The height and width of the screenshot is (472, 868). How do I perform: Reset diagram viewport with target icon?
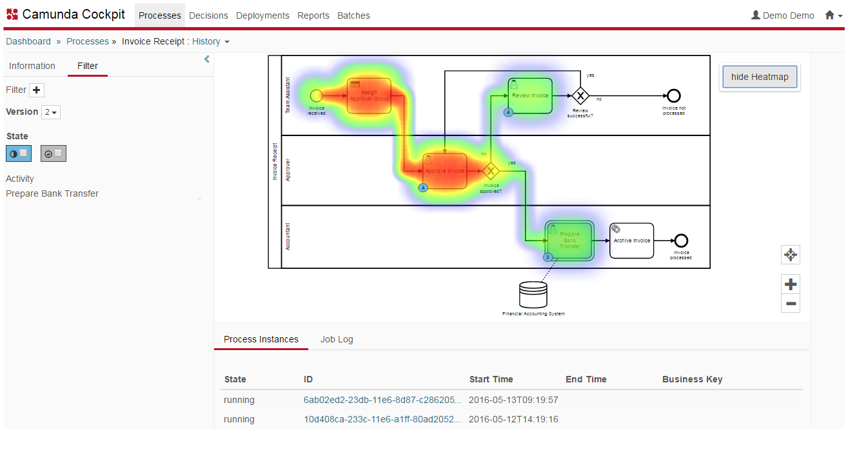point(791,255)
